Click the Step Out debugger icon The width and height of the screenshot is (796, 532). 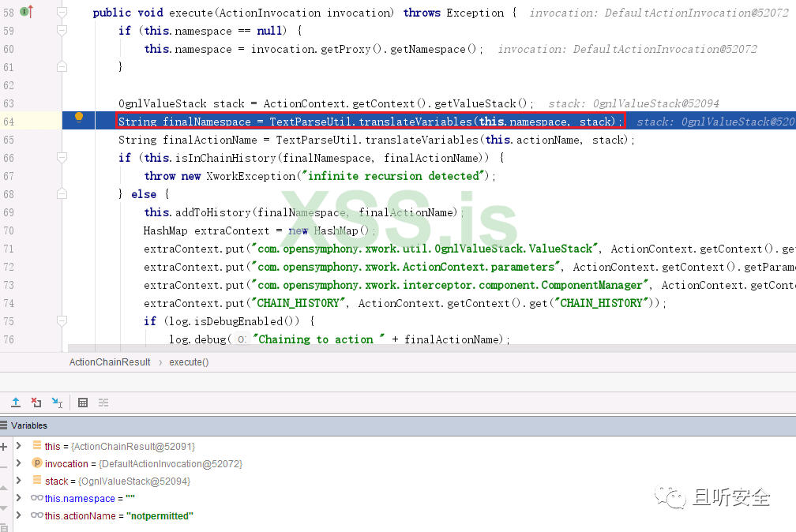[16, 403]
